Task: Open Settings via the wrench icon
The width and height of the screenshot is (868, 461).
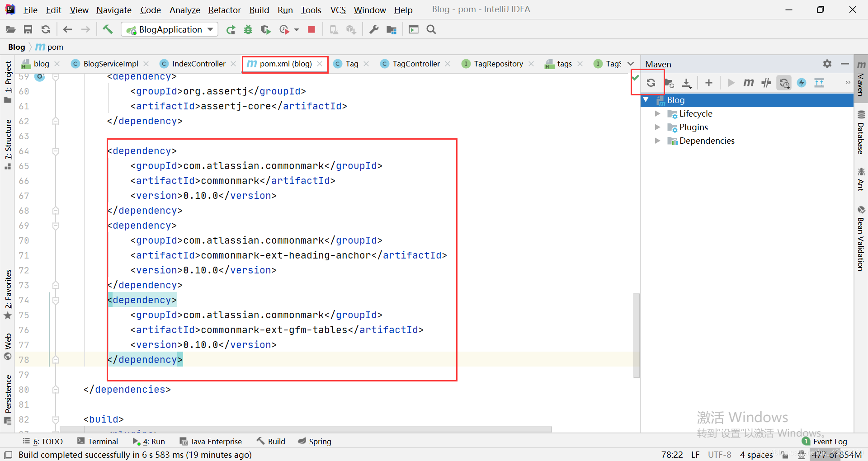Action: 374,29
